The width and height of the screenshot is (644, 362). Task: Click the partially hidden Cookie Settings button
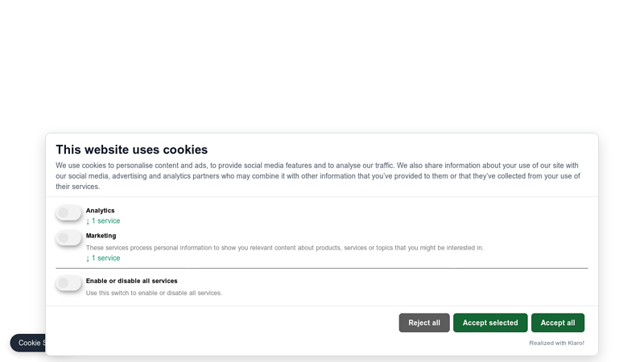(x=28, y=343)
